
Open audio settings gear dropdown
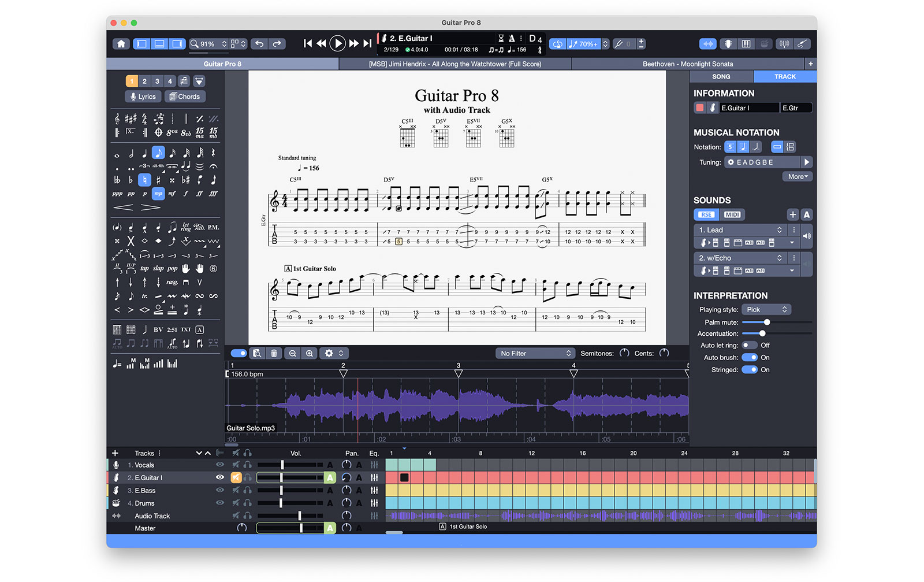pyautogui.click(x=334, y=353)
